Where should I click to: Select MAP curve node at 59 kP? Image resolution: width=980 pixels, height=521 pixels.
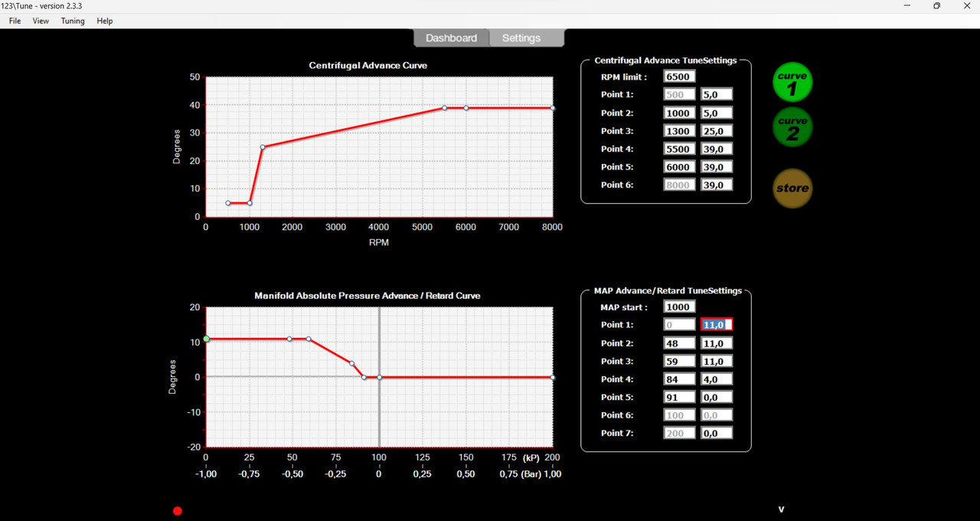pos(309,339)
